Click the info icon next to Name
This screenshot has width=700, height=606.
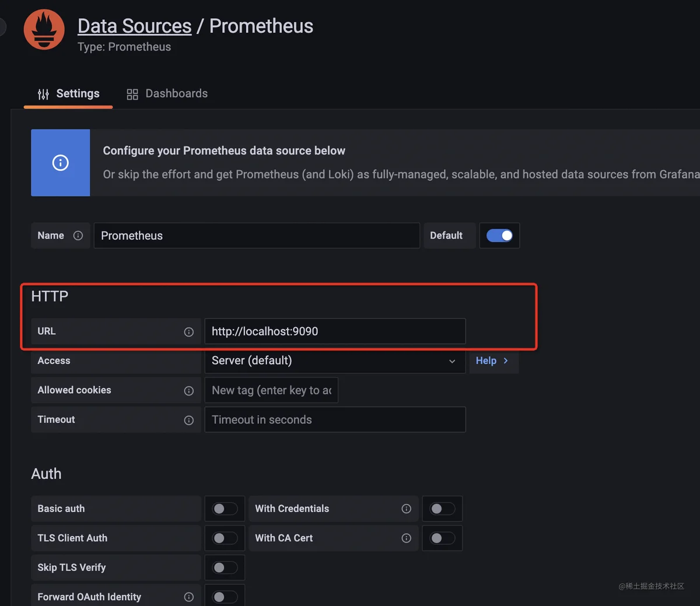coord(78,236)
